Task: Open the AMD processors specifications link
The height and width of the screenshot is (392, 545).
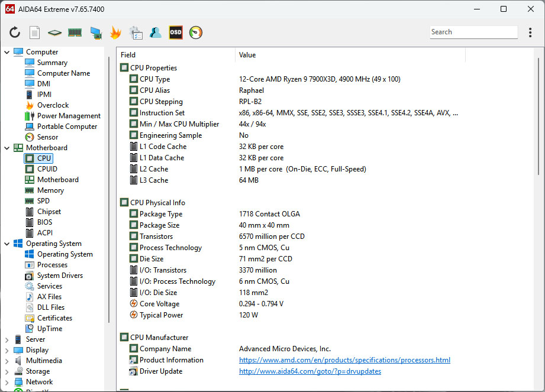Action: (x=344, y=360)
